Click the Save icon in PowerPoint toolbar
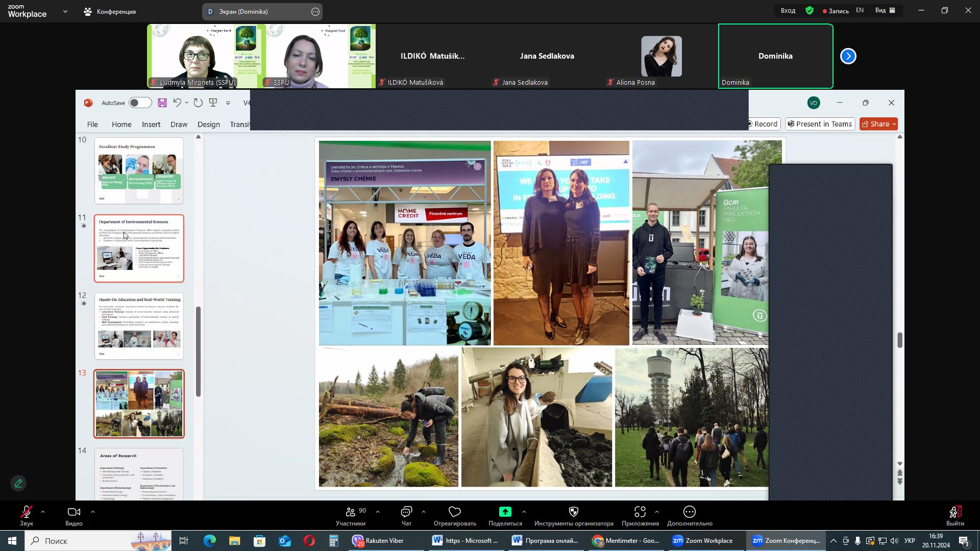The width and height of the screenshot is (980, 551). 162,103
